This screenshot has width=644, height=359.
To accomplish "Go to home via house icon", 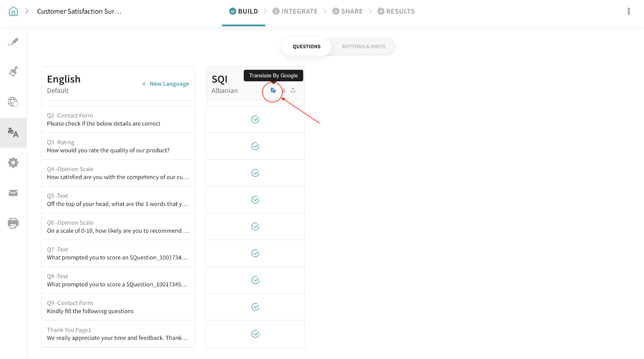I will (13, 11).
